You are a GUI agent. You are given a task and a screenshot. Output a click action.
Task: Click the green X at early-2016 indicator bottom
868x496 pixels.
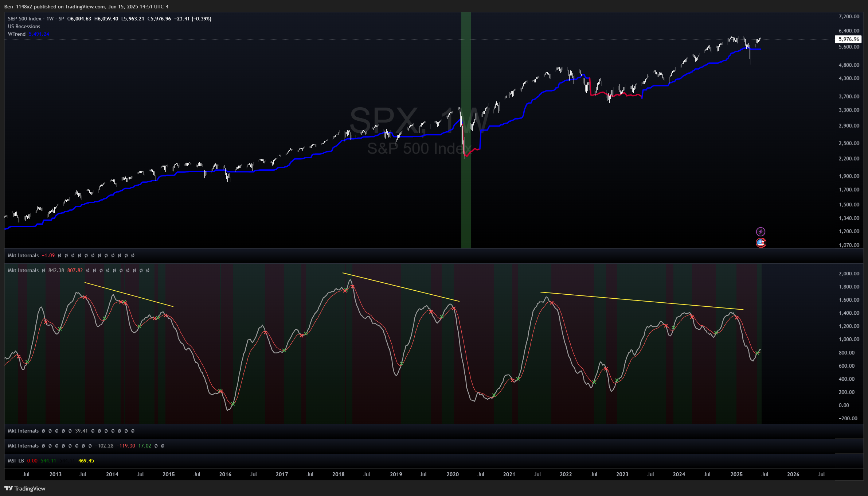pyautogui.click(x=233, y=404)
